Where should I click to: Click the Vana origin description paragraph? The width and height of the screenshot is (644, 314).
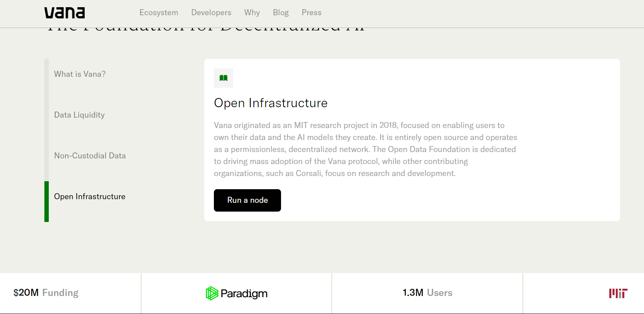point(365,149)
